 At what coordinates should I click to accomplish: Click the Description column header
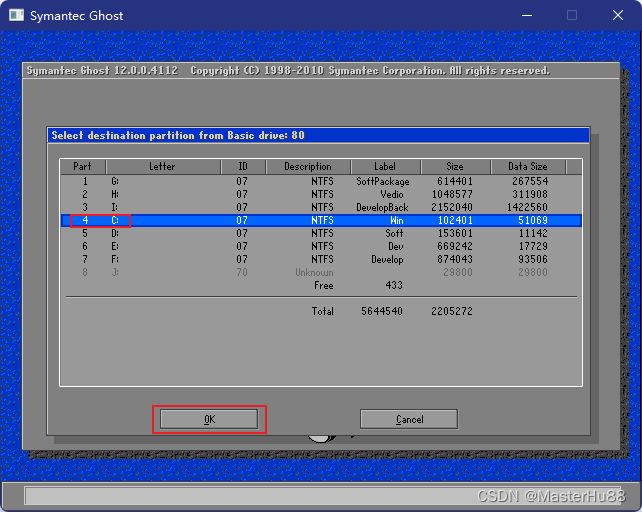coord(308,167)
